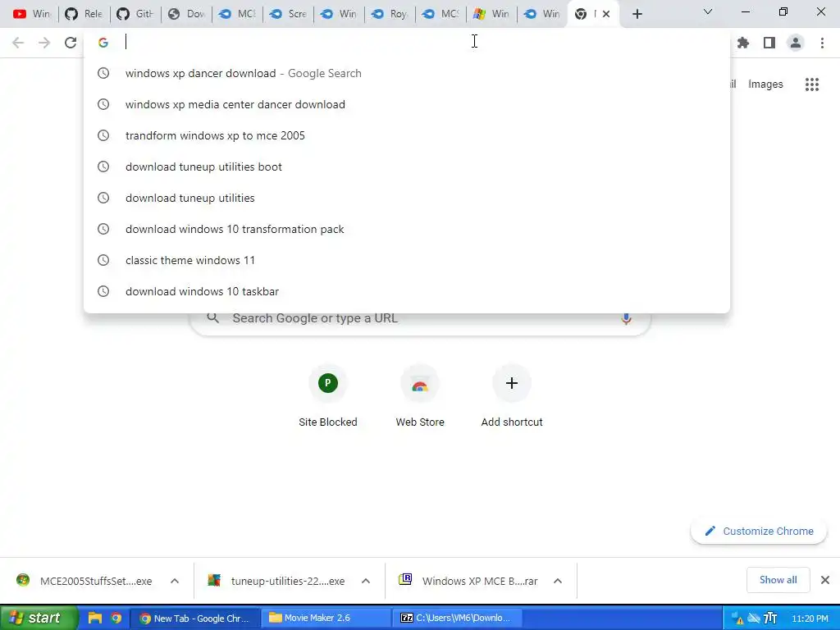This screenshot has width=840, height=630.
Task: Switch to the GitHub Gith tab
Action: (135, 14)
